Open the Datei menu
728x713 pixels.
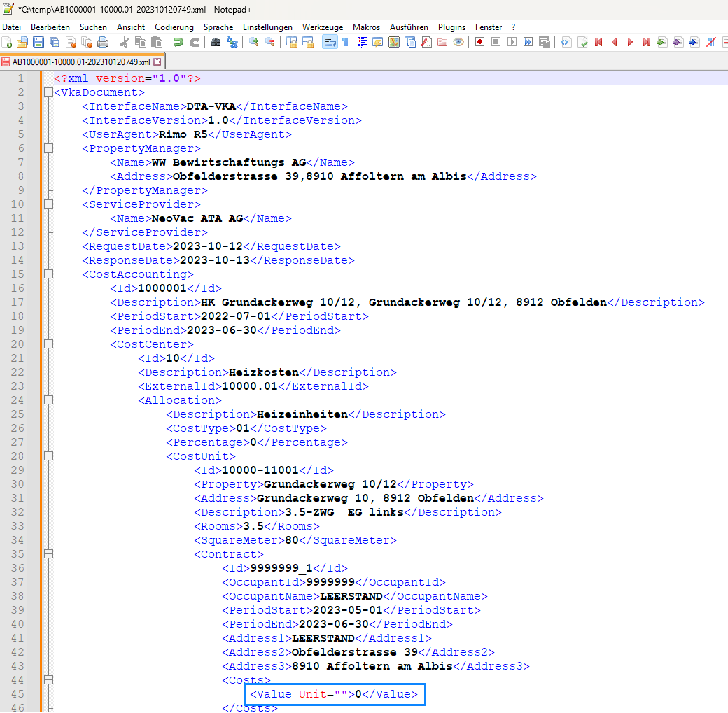pyautogui.click(x=12, y=27)
